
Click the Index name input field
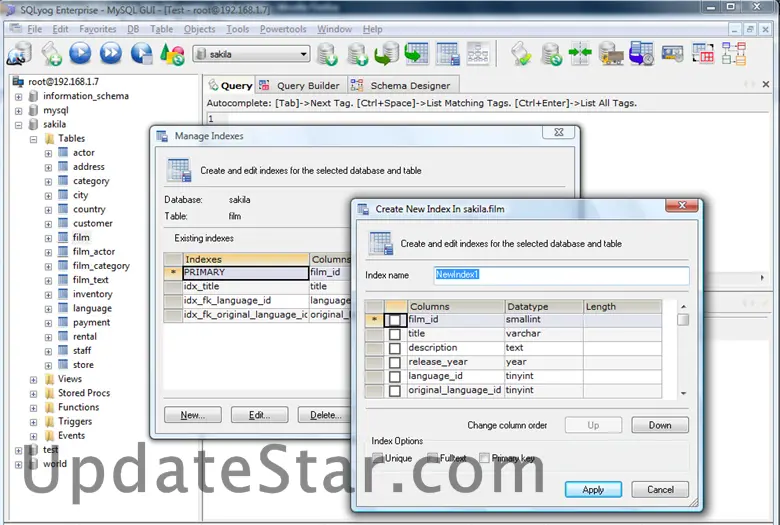click(x=562, y=275)
